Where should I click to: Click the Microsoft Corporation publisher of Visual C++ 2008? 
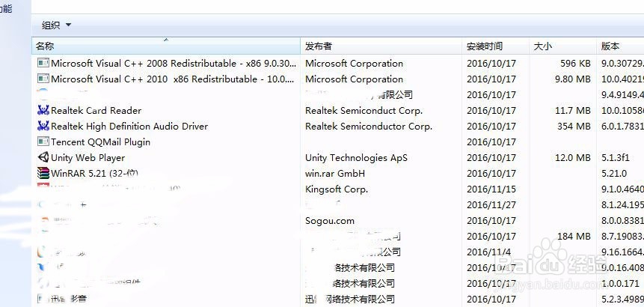(x=354, y=64)
